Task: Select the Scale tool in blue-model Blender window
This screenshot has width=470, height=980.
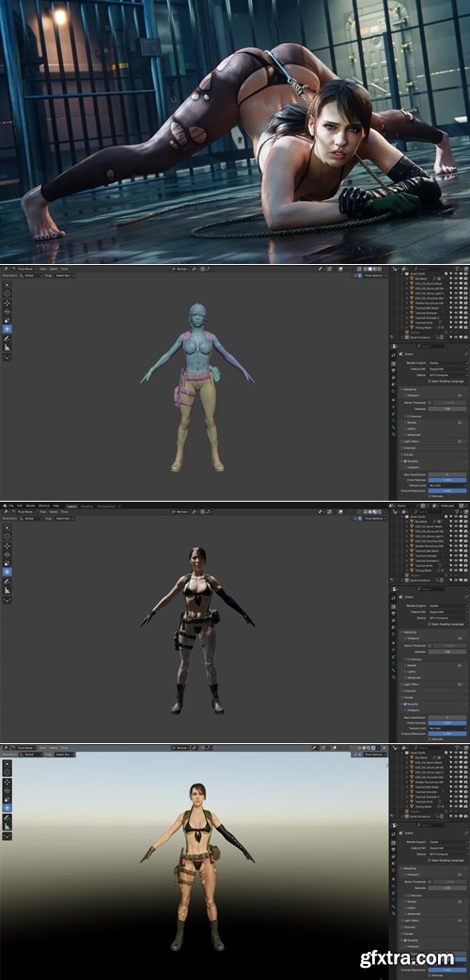Action: (x=8, y=319)
